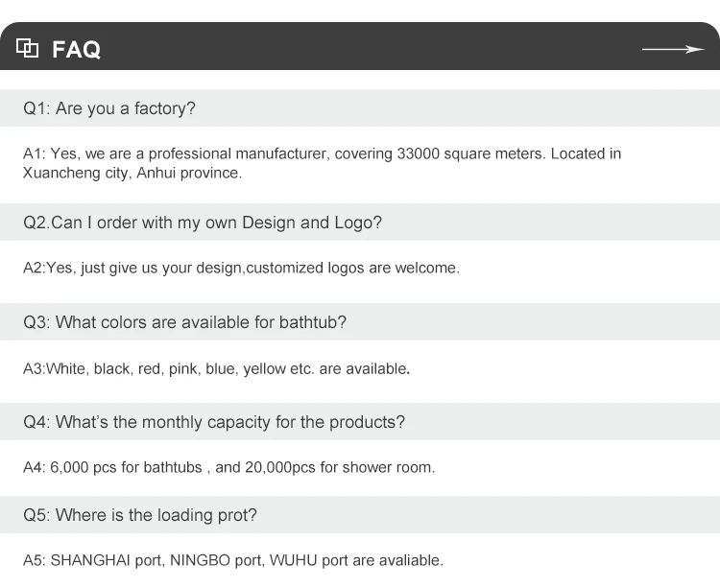Expand the 'own Design and Logo' question

click(x=203, y=223)
